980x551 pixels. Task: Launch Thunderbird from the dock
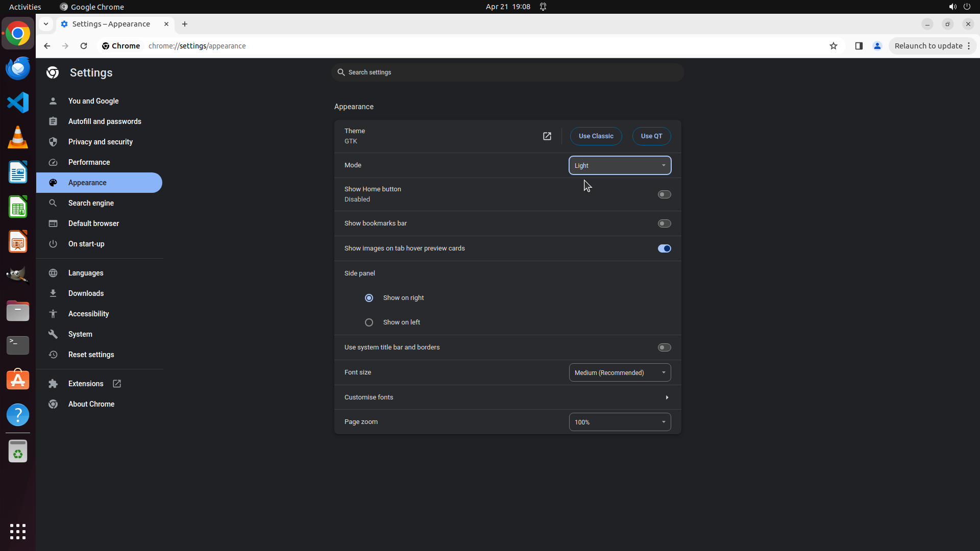coord(18,68)
